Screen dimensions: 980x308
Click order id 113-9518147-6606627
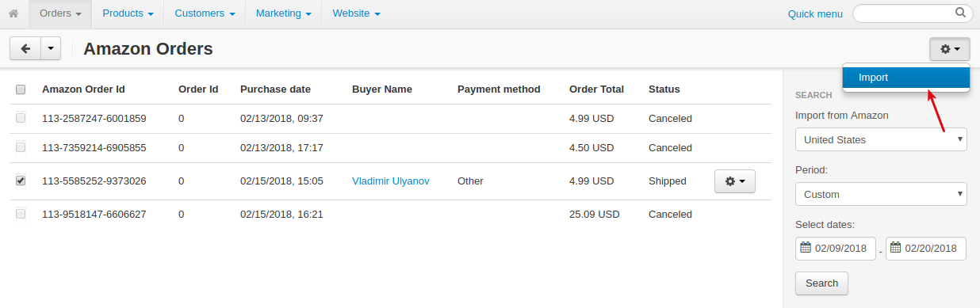(94, 214)
